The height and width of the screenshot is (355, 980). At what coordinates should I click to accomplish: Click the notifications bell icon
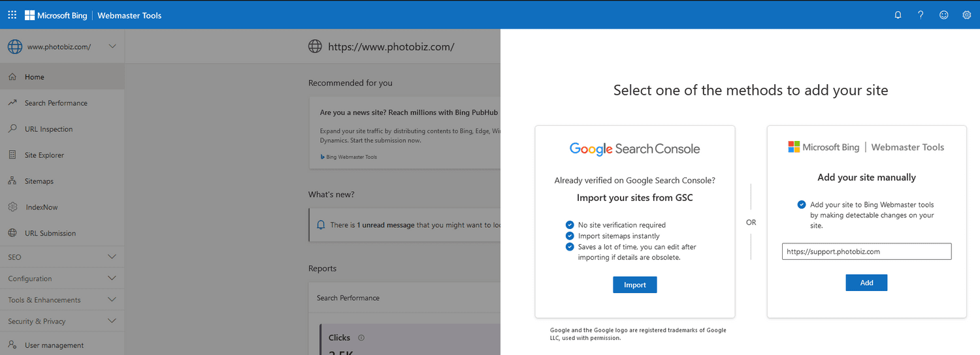point(898,15)
